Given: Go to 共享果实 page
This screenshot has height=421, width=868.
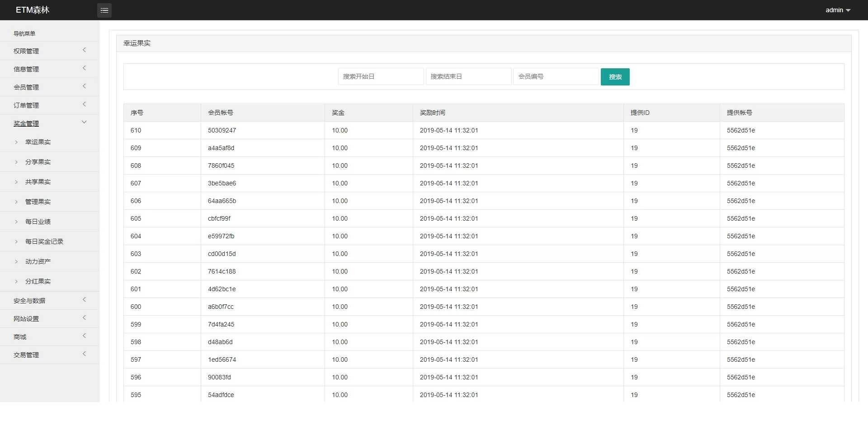Looking at the screenshot, I should (x=38, y=182).
